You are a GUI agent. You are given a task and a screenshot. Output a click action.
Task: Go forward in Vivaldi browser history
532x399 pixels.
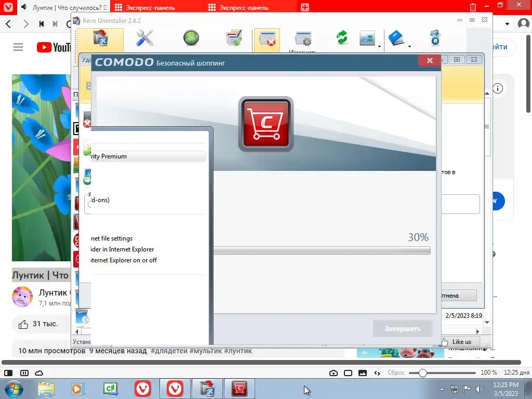[x=26, y=24]
